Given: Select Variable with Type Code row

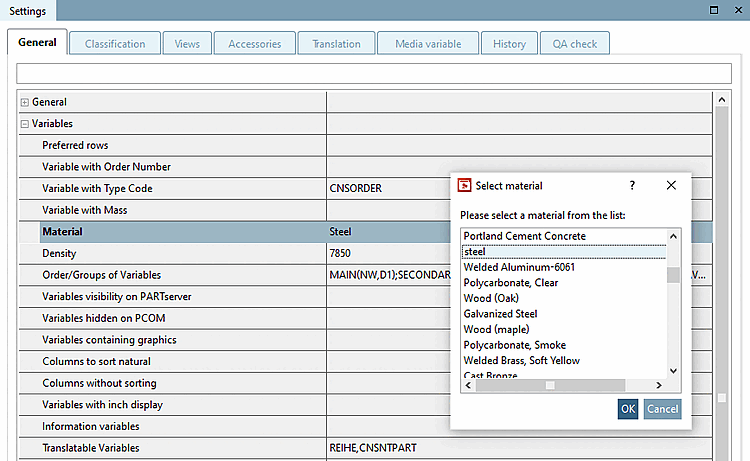Looking at the screenshot, I should tap(173, 188).
